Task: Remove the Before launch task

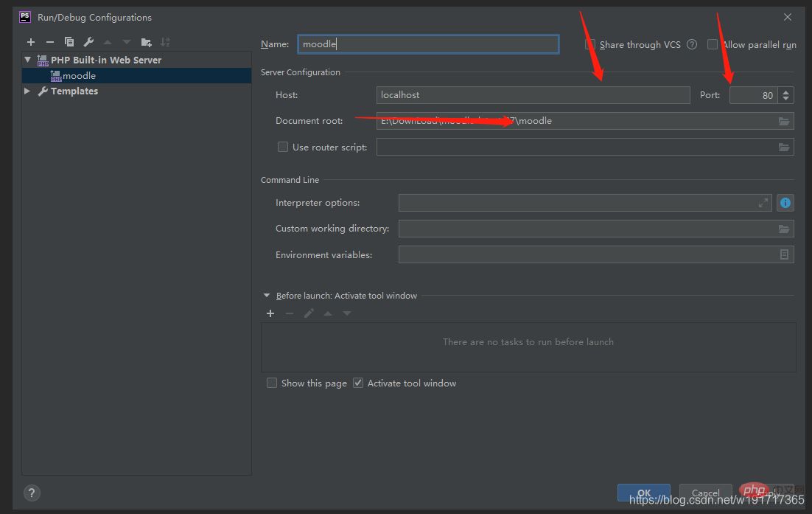Action: (290, 313)
